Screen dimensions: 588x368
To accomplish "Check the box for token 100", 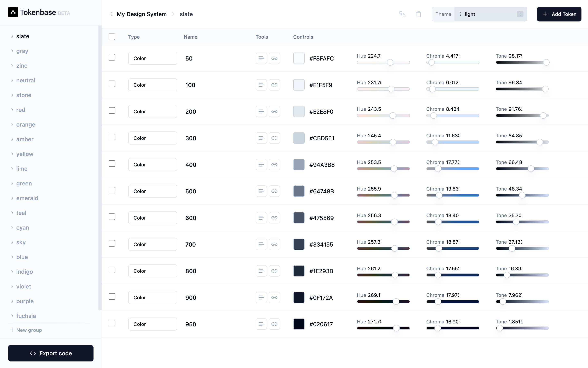I will coord(112,84).
